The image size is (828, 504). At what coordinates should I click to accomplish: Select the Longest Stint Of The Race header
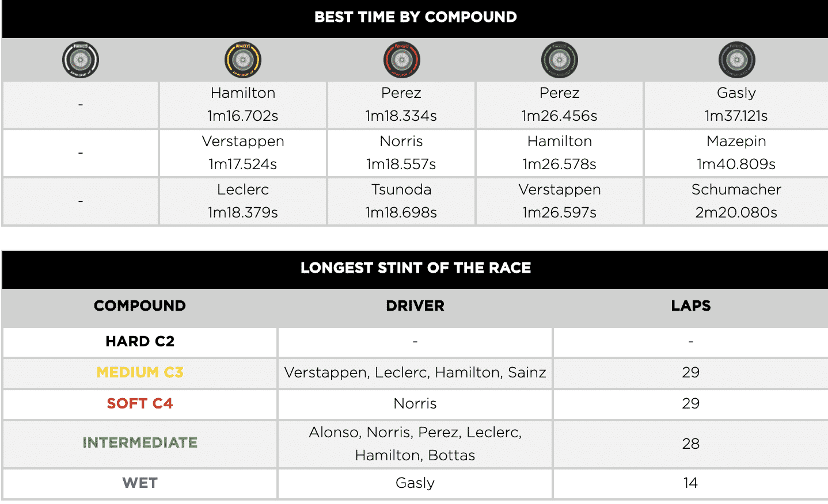pyautogui.click(x=415, y=268)
